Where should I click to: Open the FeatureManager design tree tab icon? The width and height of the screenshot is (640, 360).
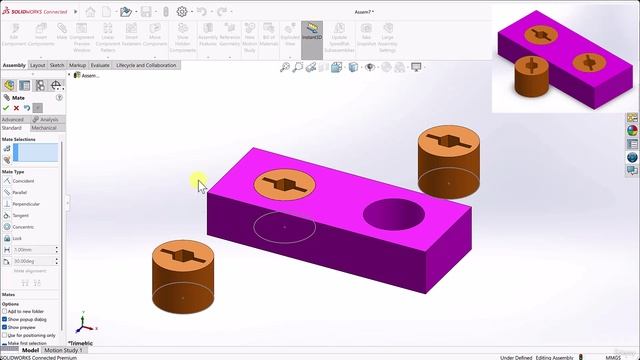9,85
